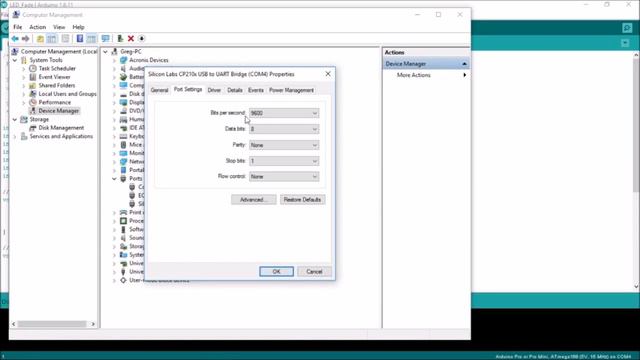Click the circular down-arrow toolbar icon
Viewport: 640px width, 360px height.
click(x=141, y=38)
